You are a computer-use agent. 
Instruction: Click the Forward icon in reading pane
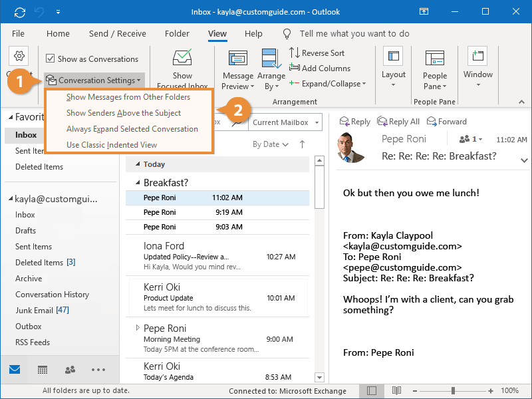(x=432, y=122)
